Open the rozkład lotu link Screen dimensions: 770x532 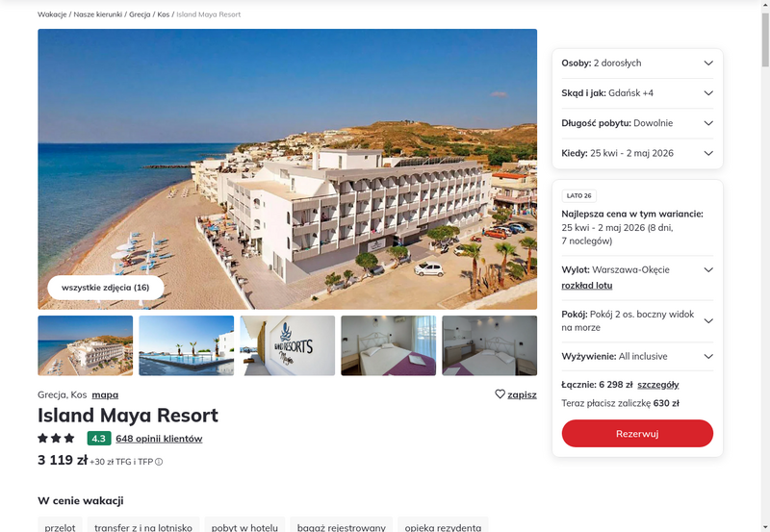pos(587,286)
